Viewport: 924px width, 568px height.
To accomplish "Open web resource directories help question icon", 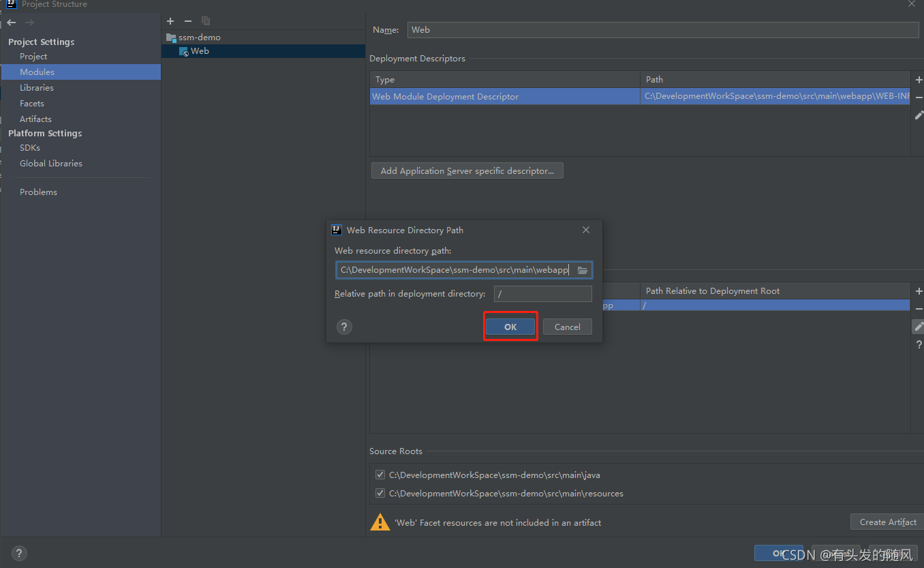I will pyautogui.click(x=919, y=344).
